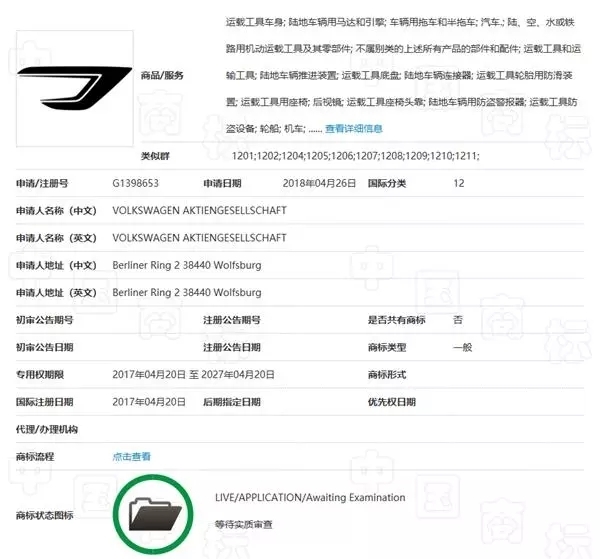Viewport: 600px width, 559px height.
Task: Click the 商标形式 label
Action: coord(387,375)
